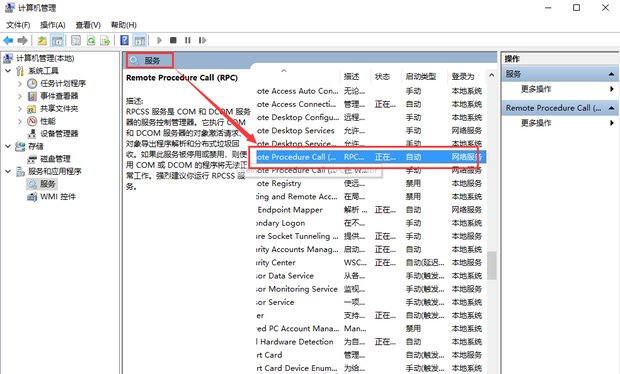Open the 文件(F) menu
Viewport: 620px width, 374px height.
click(x=18, y=25)
